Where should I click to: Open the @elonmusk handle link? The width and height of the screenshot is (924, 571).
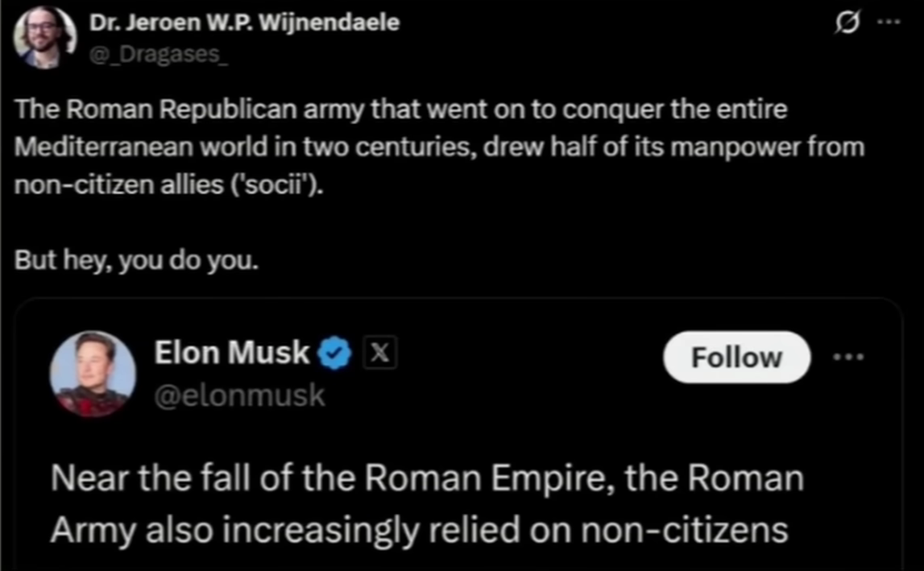239,395
